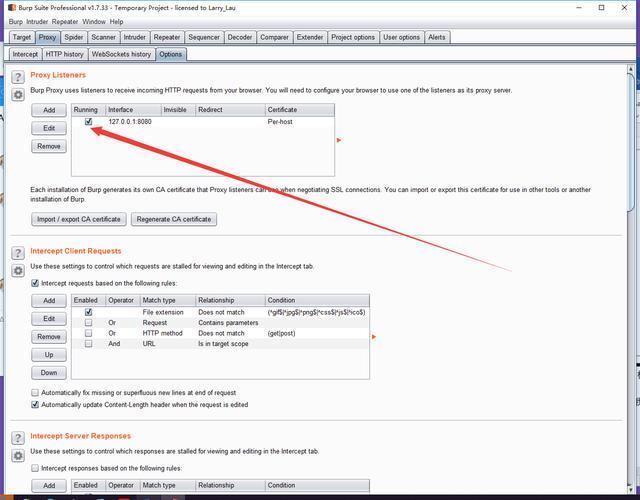The width and height of the screenshot is (640, 500).
Task: Switch to the Target tab
Action: point(22,37)
